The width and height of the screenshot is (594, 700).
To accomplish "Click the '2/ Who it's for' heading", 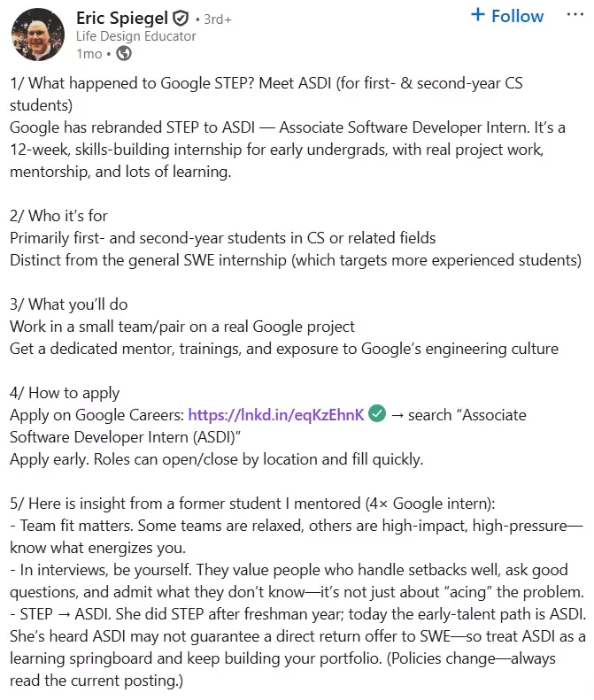I will tap(58, 216).
